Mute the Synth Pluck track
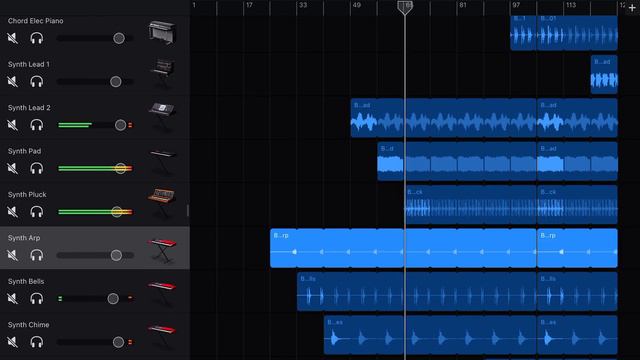Image resolution: width=640 pixels, height=360 pixels. pyautogui.click(x=13, y=212)
